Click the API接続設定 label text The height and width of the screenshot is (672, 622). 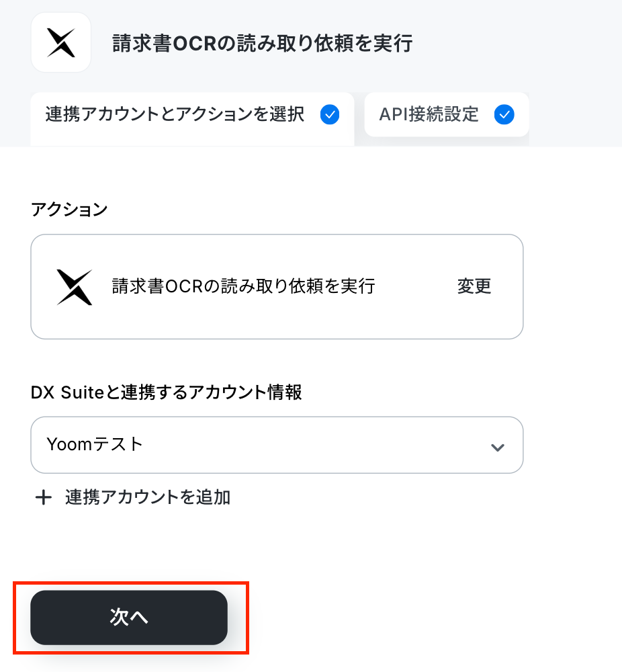tap(429, 114)
